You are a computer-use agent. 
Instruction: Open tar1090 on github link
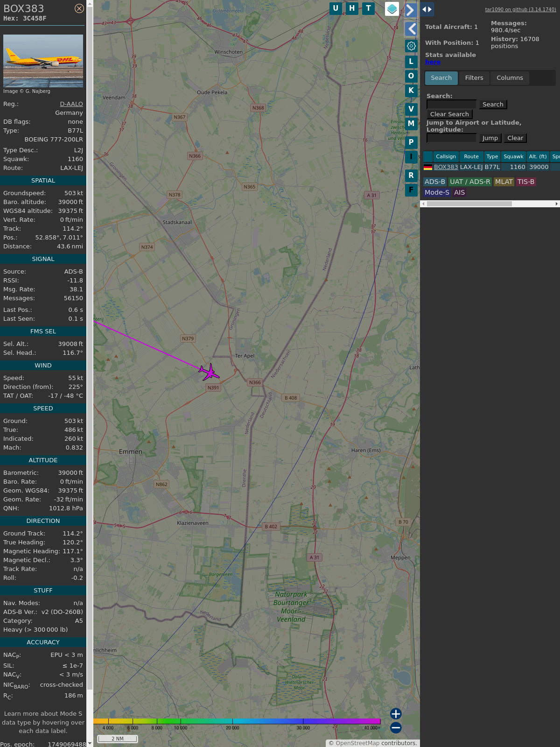(520, 9)
